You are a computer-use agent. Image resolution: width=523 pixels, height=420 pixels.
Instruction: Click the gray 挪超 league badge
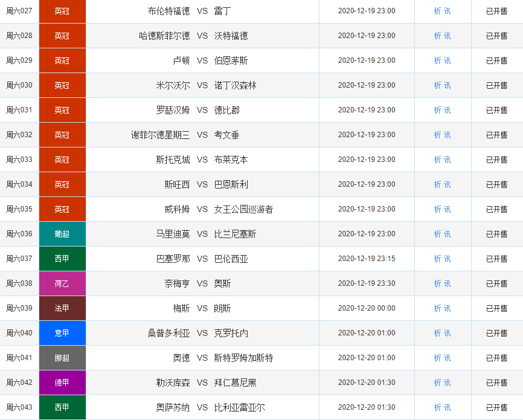(x=62, y=358)
